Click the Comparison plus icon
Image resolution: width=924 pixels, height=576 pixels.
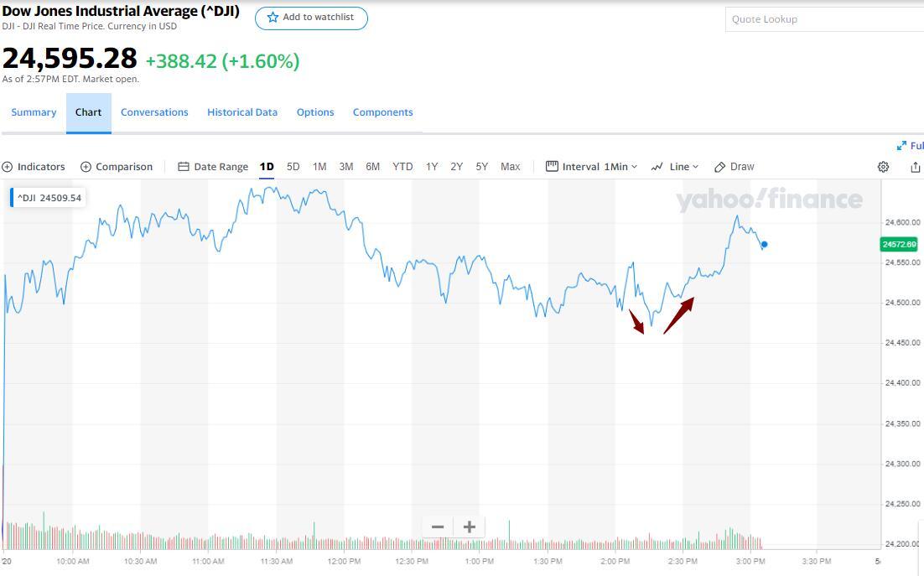(86, 167)
